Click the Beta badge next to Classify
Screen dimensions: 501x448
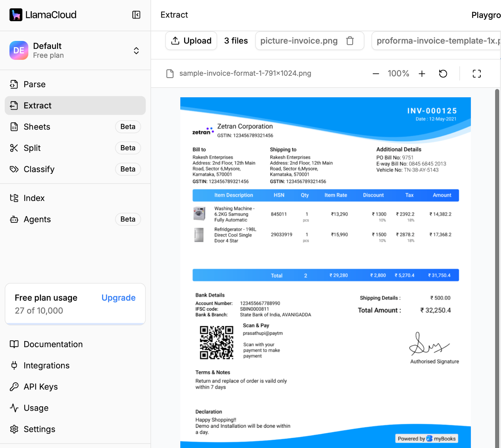128,169
